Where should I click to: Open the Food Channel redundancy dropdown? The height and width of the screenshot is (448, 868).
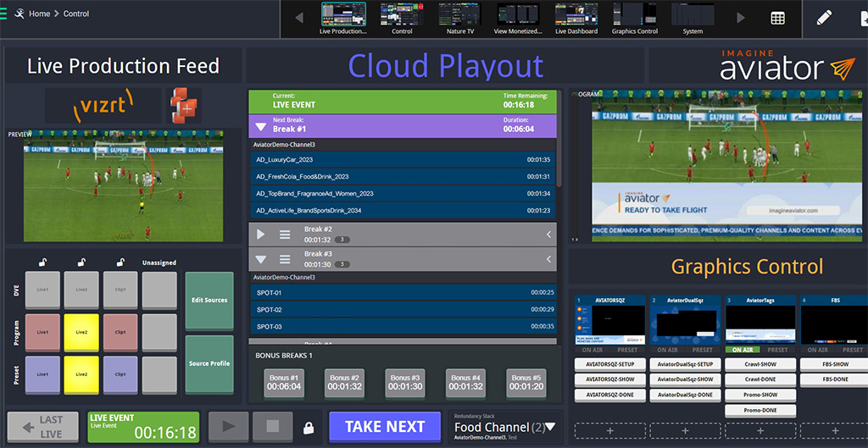point(550,427)
